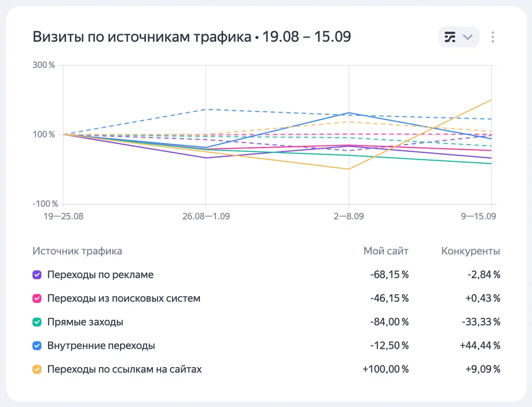Click the line chart type icon
The height and width of the screenshot is (407, 532).
(450, 37)
